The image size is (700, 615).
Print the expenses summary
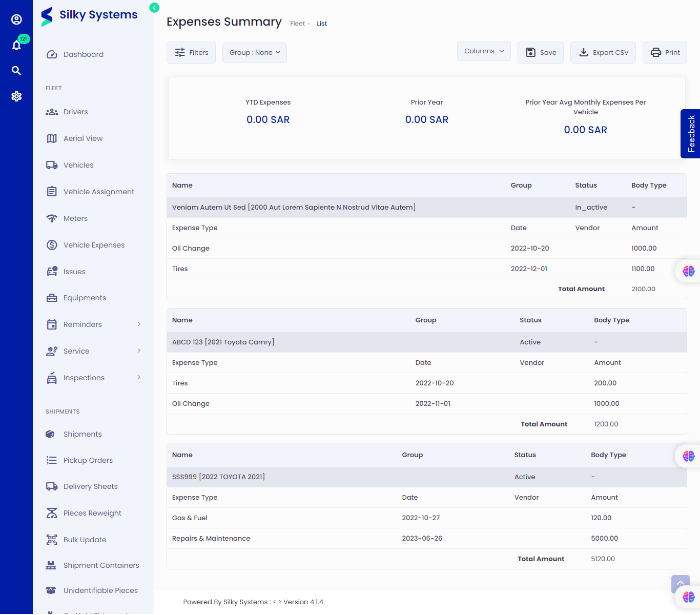coord(665,53)
